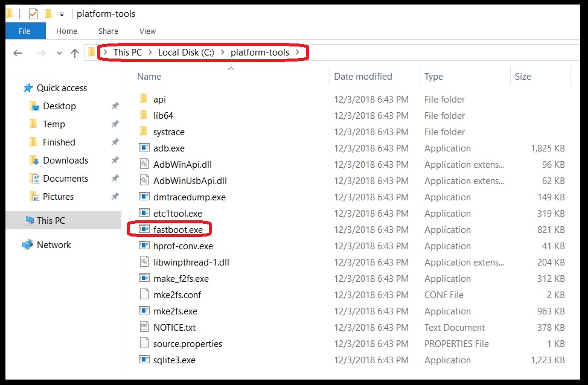Click the Properties checkmark icon in title bar
This screenshot has width=588, height=385.
(x=33, y=14)
